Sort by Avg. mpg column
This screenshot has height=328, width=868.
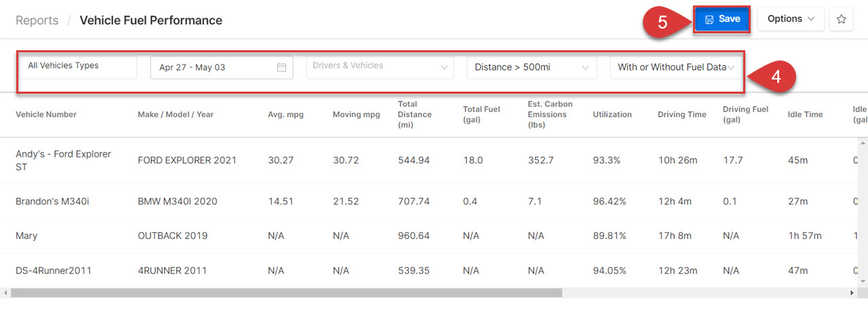coord(285,114)
